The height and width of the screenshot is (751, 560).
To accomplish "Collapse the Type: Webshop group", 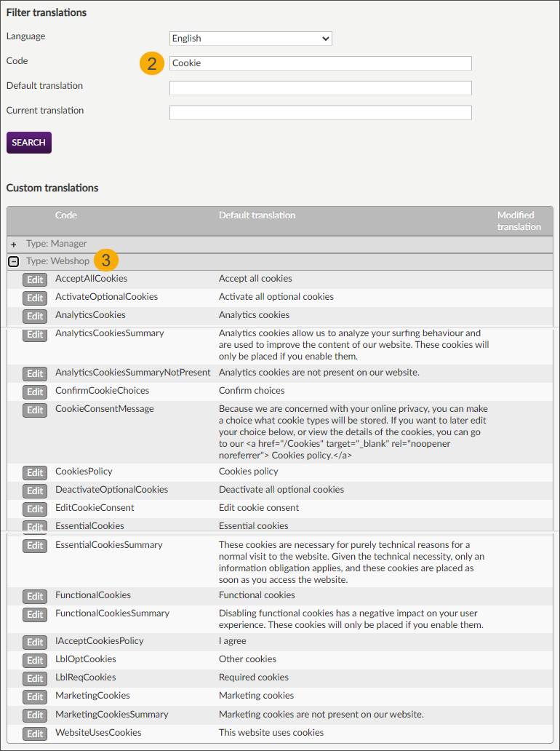I will click(14, 262).
